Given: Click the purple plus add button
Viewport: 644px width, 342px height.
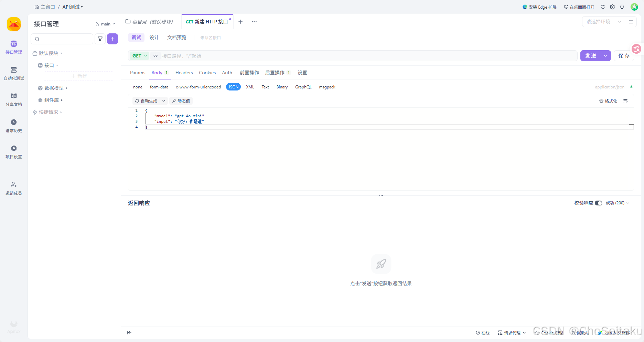Looking at the screenshot, I should pyautogui.click(x=112, y=39).
